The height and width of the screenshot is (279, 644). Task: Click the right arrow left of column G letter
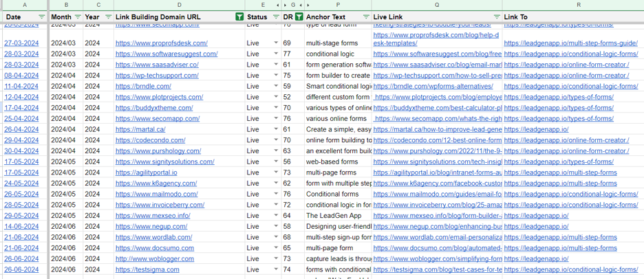coord(285,5)
